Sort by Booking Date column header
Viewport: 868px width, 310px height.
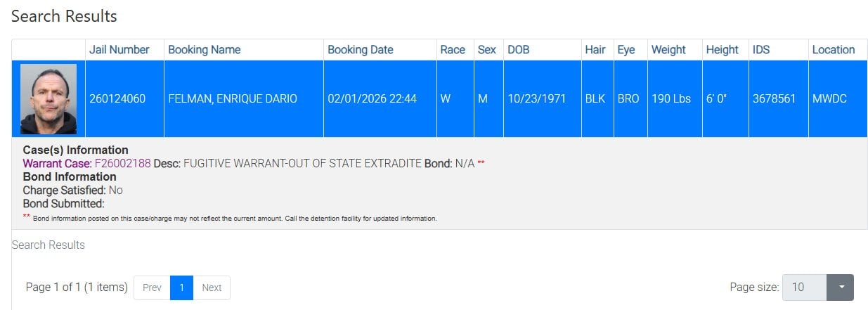tap(361, 50)
